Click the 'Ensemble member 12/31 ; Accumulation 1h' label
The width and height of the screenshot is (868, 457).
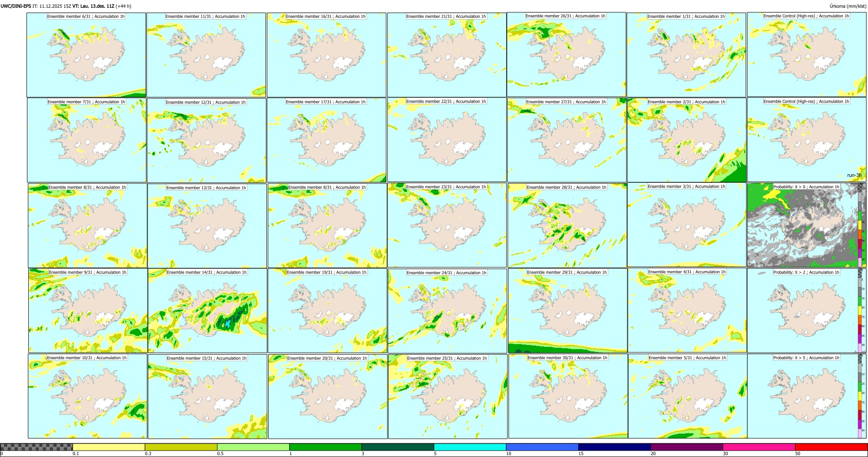click(x=206, y=102)
